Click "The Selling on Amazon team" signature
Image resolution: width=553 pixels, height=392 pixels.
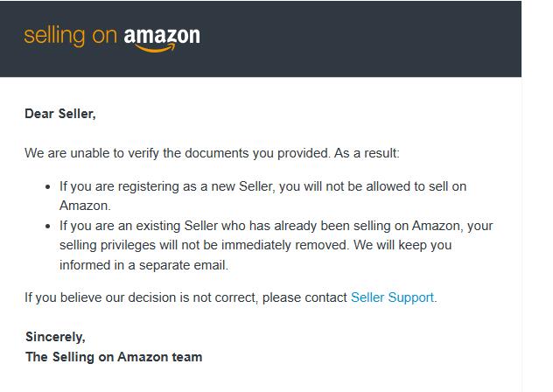click(x=114, y=357)
